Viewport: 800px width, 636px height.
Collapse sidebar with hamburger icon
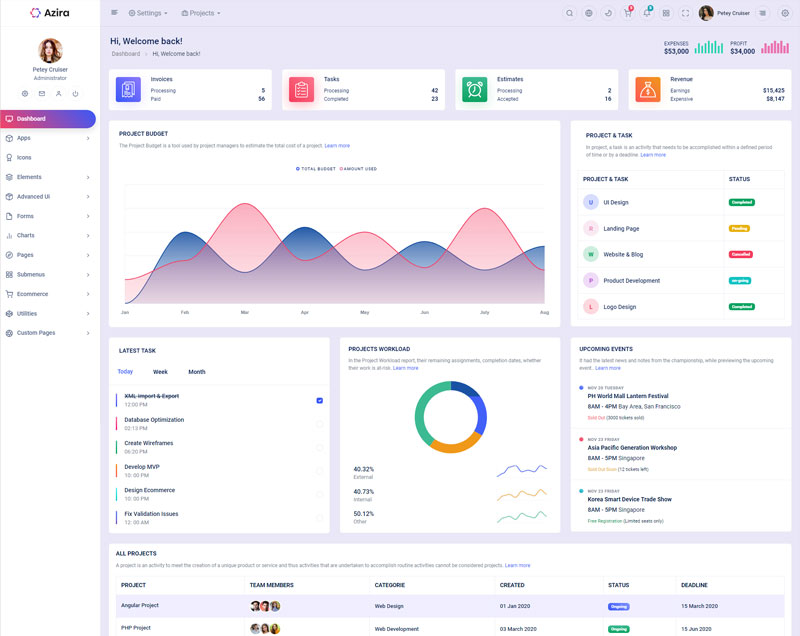[114, 13]
